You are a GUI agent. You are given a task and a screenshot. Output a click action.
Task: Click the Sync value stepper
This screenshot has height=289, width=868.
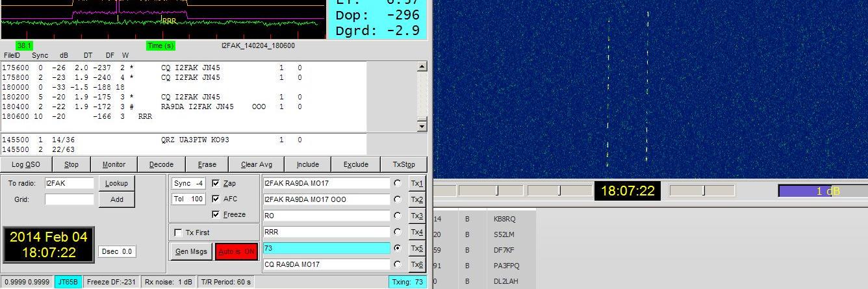click(x=189, y=183)
